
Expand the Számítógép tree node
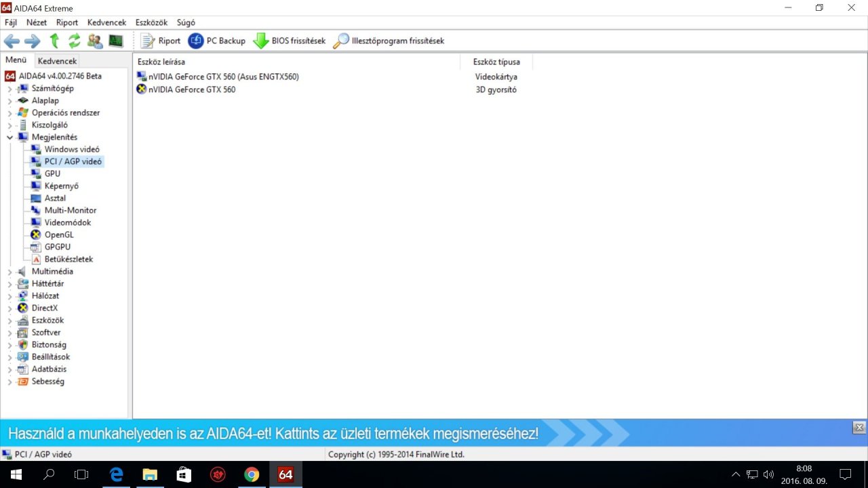[9, 89]
